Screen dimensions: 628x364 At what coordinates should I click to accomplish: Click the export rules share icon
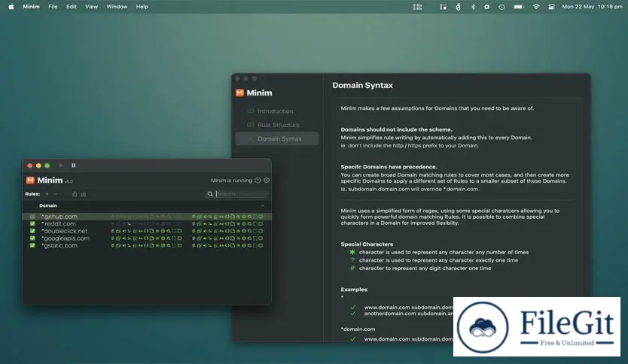(75, 194)
